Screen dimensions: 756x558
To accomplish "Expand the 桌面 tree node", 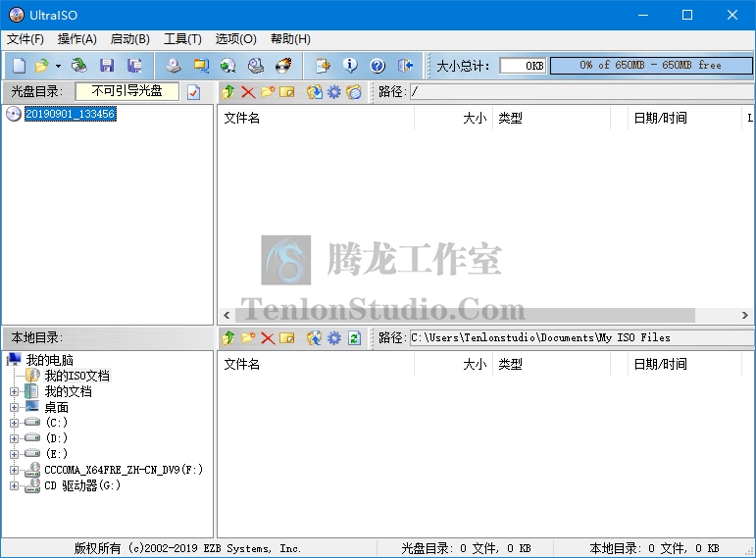I will coord(14,408).
